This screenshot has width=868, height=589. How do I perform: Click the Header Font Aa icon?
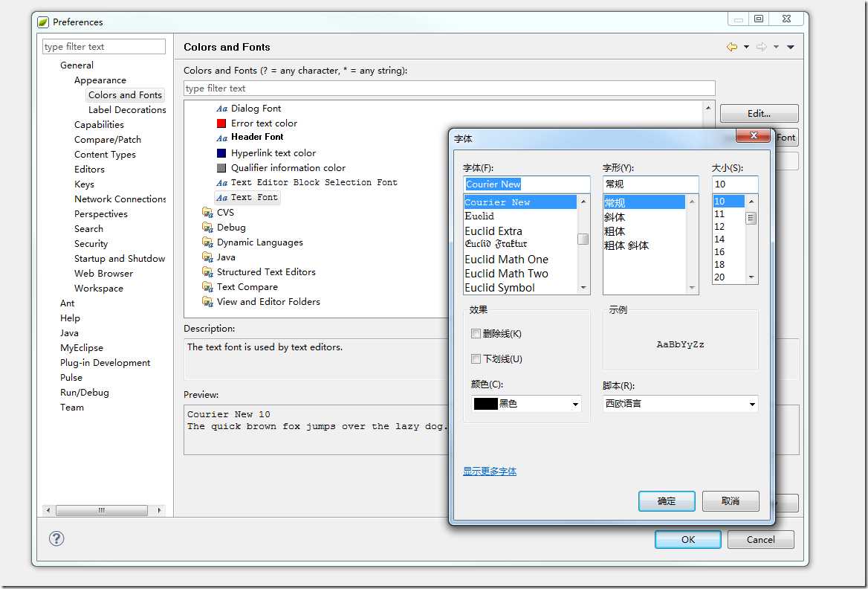pos(222,138)
